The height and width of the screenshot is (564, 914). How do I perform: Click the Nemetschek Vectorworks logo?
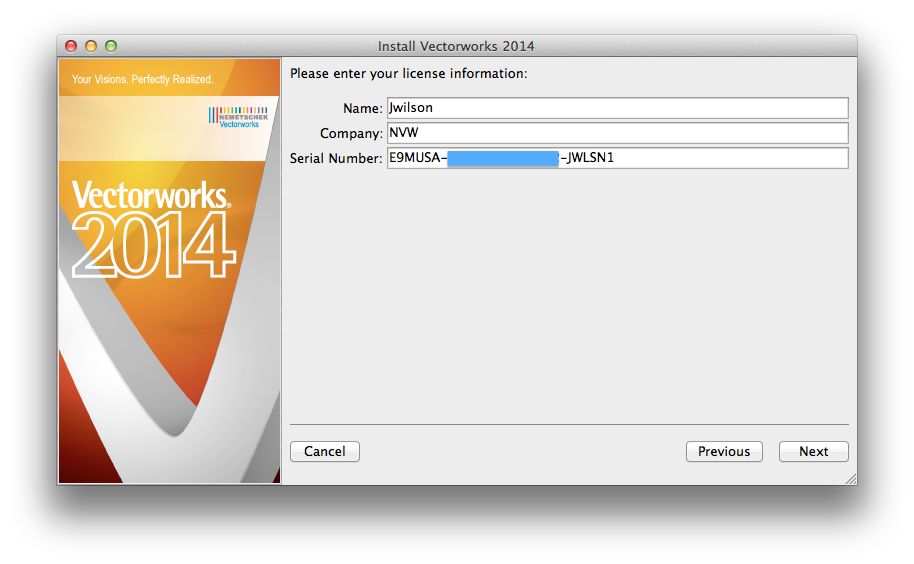click(x=232, y=116)
